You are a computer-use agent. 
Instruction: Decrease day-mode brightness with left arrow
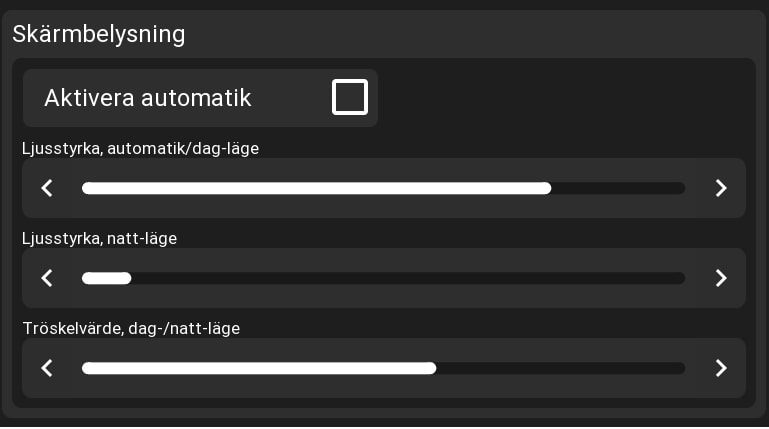(x=47, y=188)
